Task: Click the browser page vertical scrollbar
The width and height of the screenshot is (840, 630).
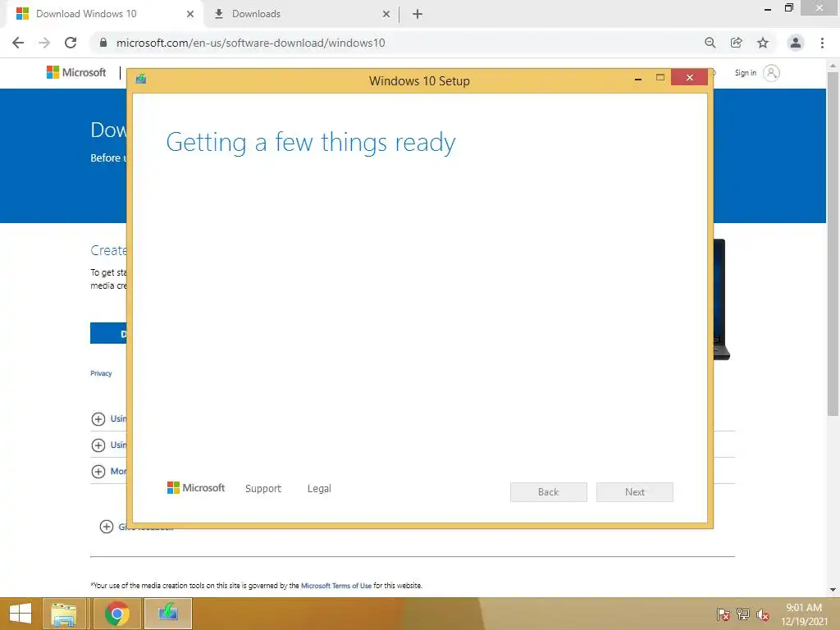Action: [x=833, y=244]
